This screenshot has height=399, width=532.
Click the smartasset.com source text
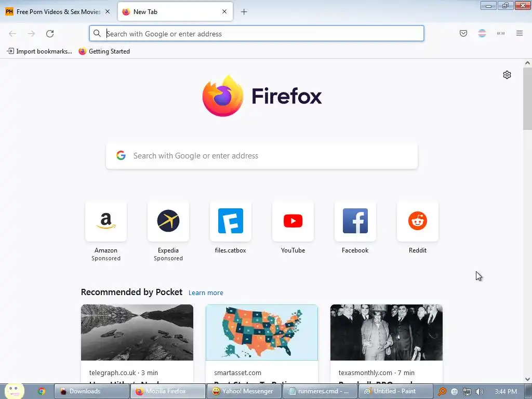click(x=237, y=373)
